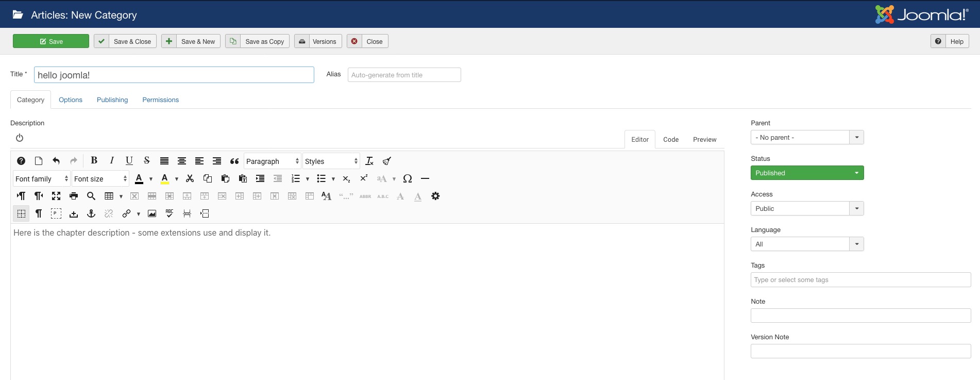This screenshot has height=380, width=980.
Task: Open the Styles dropdown
Action: (x=331, y=161)
